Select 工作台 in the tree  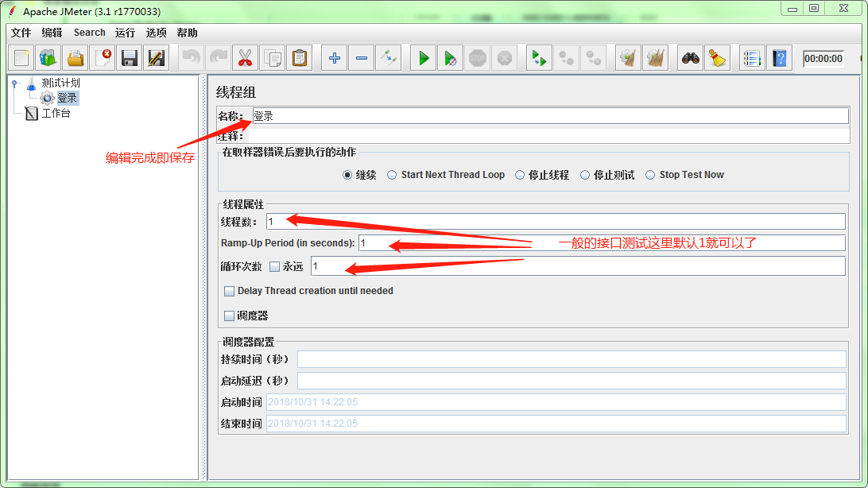click(56, 114)
